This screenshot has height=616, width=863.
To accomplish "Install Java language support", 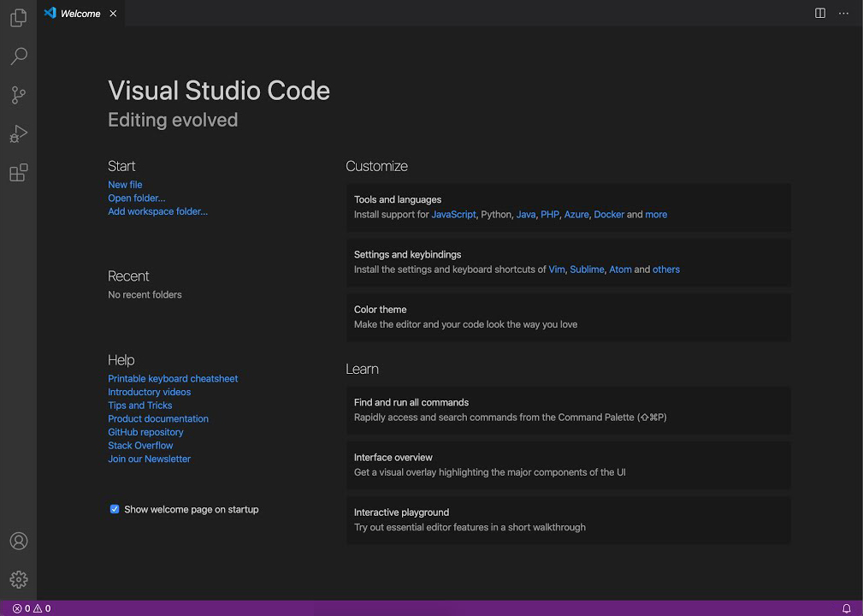I will click(526, 215).
